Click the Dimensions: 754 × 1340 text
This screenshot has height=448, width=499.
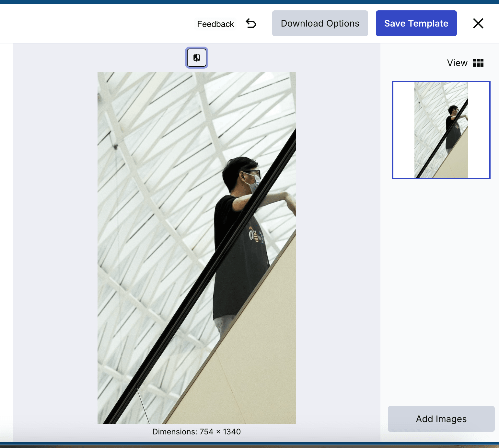point(197,431)
